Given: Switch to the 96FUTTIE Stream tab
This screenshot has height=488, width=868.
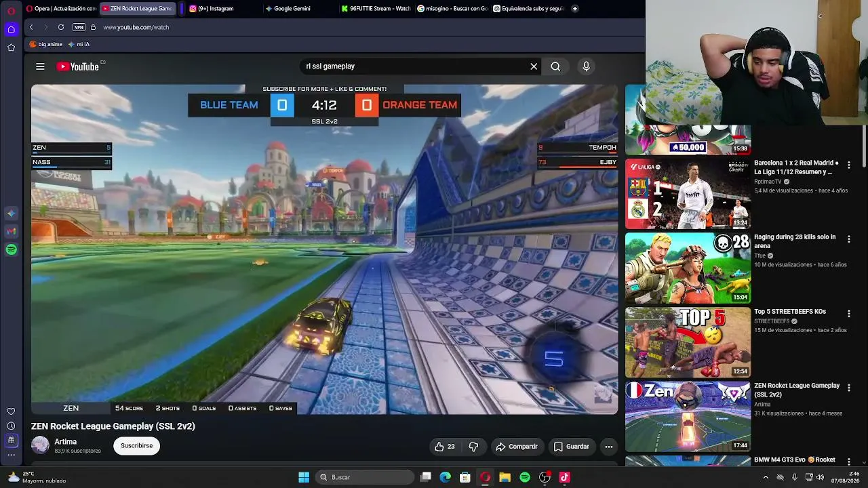Looking at the screenshot, I should click(376, 9).
